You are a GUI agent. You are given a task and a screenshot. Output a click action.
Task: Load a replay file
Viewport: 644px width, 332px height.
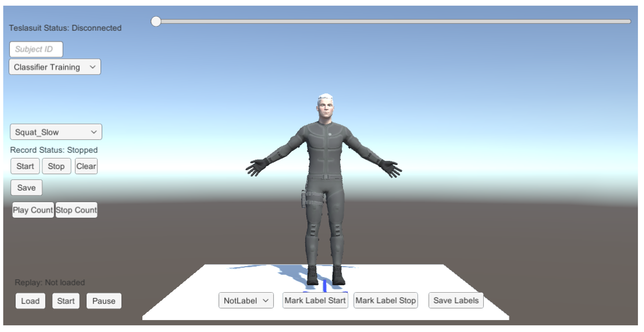pos(30,301)
